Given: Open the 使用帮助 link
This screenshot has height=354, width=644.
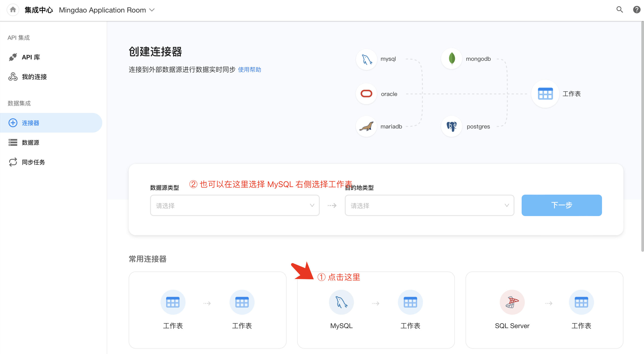Looking at the screenshot, I should (249, 70).
